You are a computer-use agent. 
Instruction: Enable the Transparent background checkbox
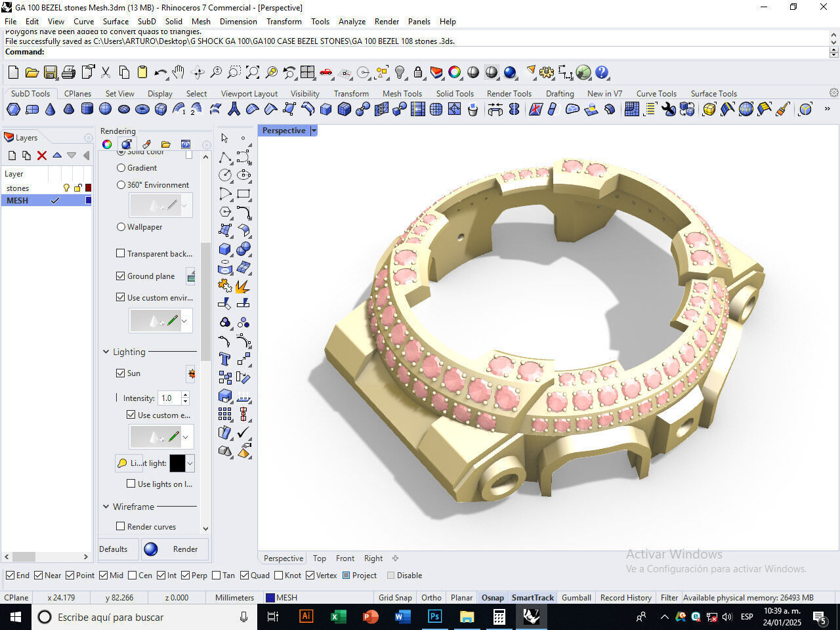point(120,253)
